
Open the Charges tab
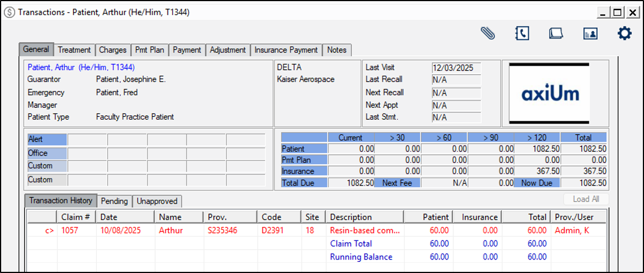[x=112, y=50]
